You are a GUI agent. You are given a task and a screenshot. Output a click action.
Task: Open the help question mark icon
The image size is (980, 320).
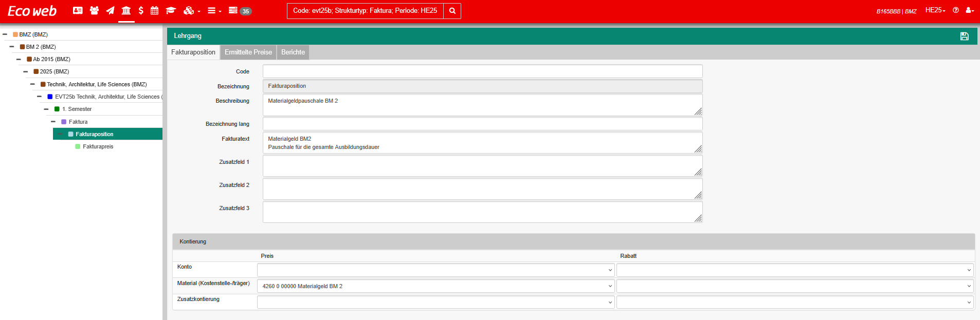coord(956,10)
